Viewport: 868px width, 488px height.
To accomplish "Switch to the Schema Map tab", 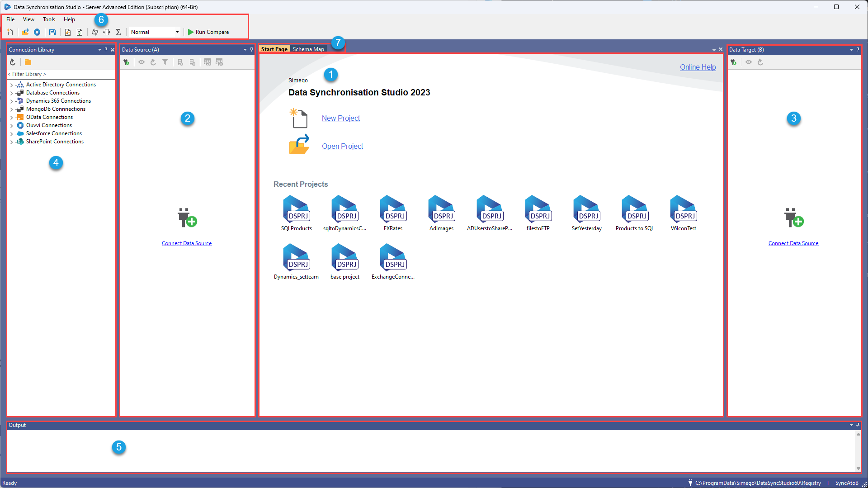I will click(308, 49).
